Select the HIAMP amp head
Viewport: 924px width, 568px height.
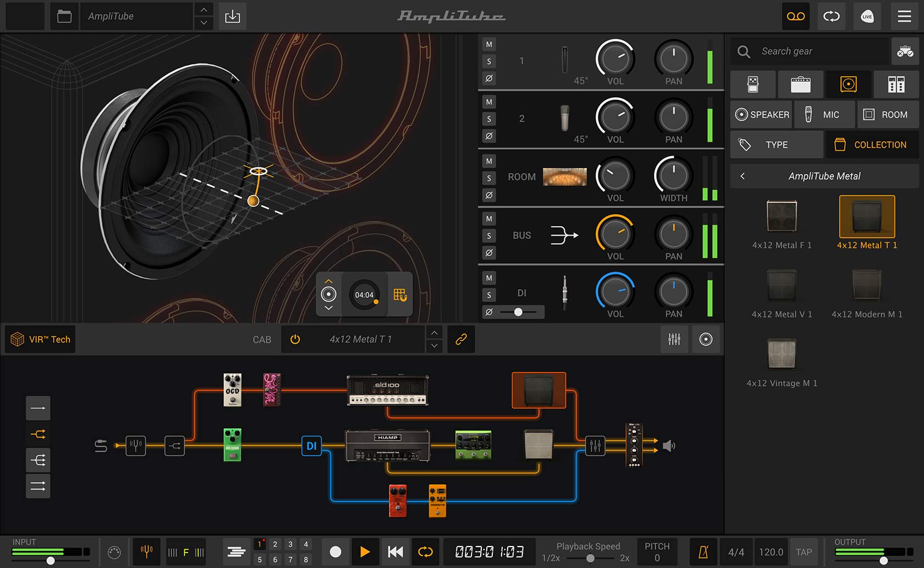(387, 446)
